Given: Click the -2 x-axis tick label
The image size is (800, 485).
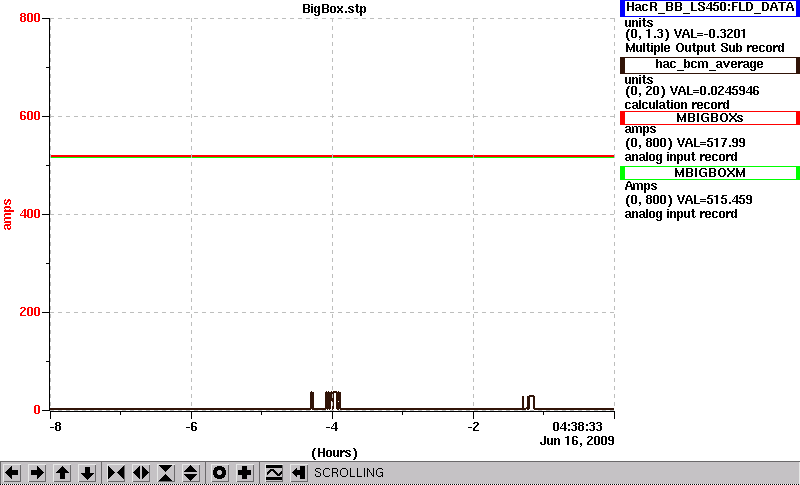Looking at the screenshot, I should (x=473, y=427).
